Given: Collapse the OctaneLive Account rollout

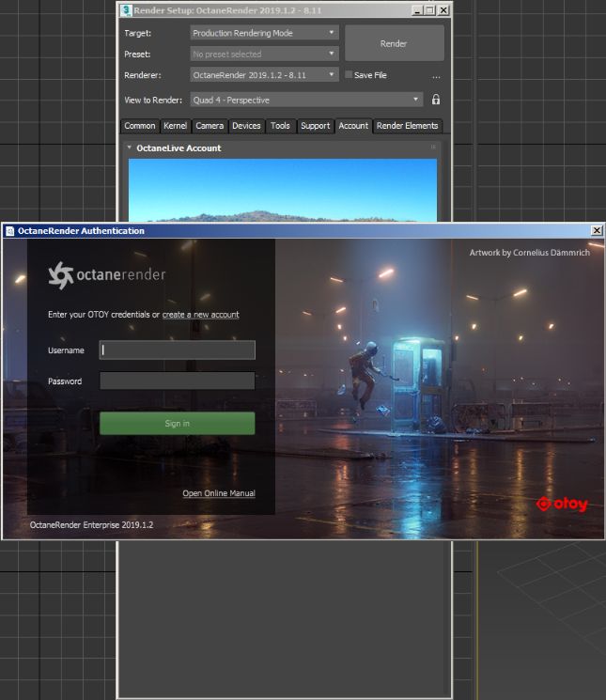Looking at the screenshot, I should click(x=130, y=148).
